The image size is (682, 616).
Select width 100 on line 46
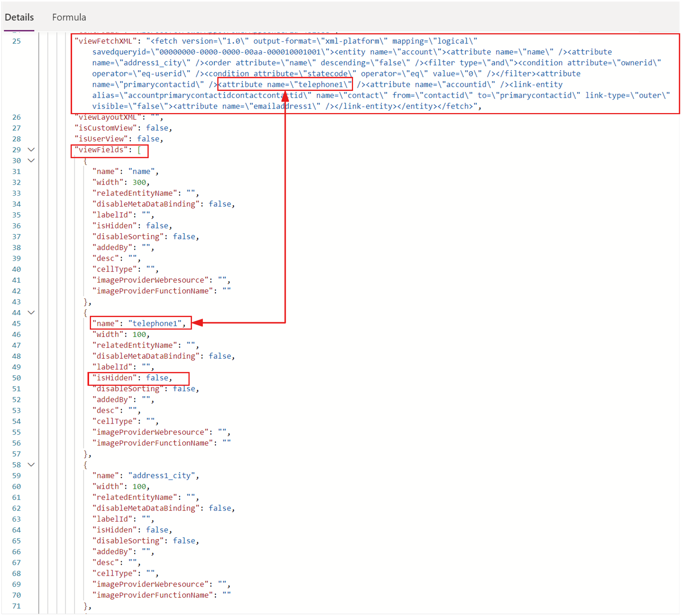pos(139,334)
